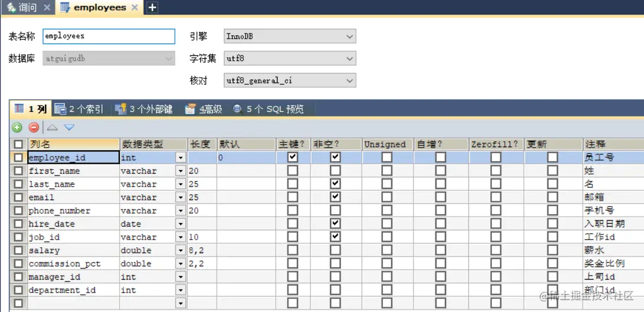The image size is (644, 312).
Task: Tick row selector checkbox for last_name
Action: pyautogui.click(x=18, y=184)
